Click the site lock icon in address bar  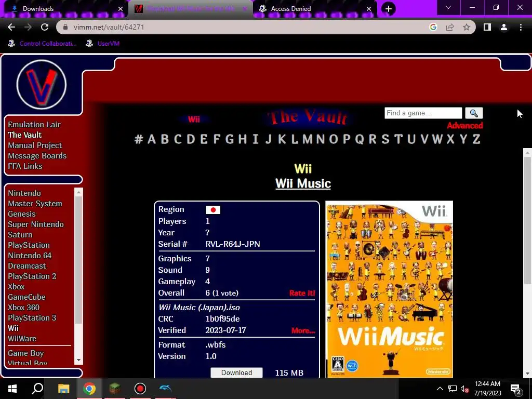66,27
